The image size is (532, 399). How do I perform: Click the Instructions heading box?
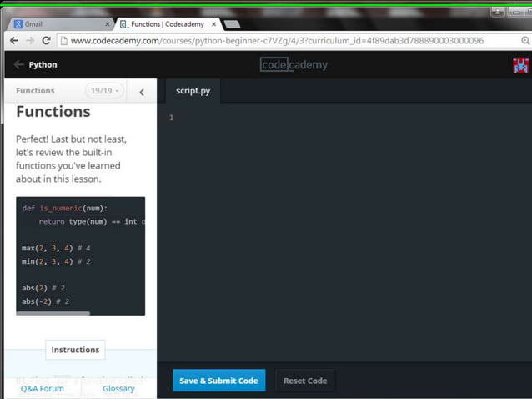click(75, 350)
